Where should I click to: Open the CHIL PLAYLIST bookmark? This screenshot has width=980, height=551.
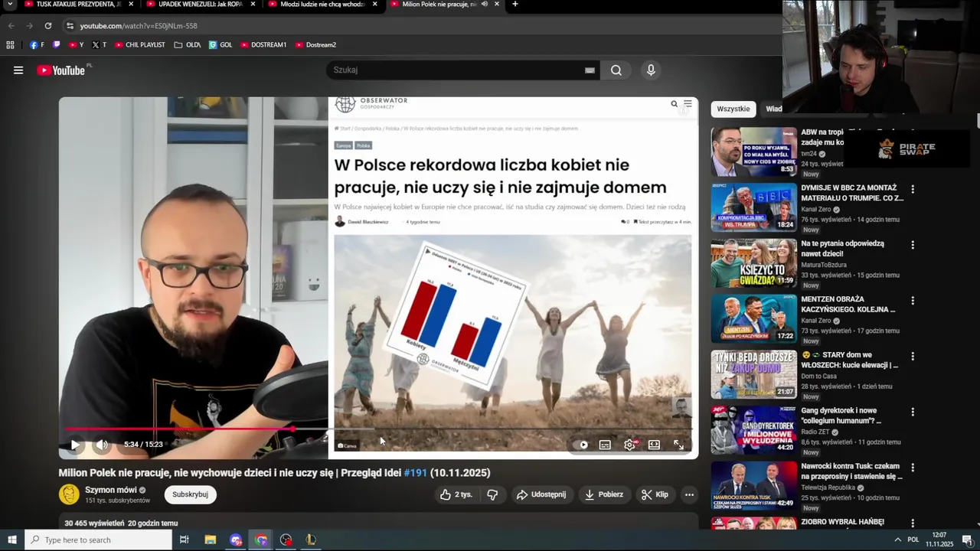(x=139, y=44)
